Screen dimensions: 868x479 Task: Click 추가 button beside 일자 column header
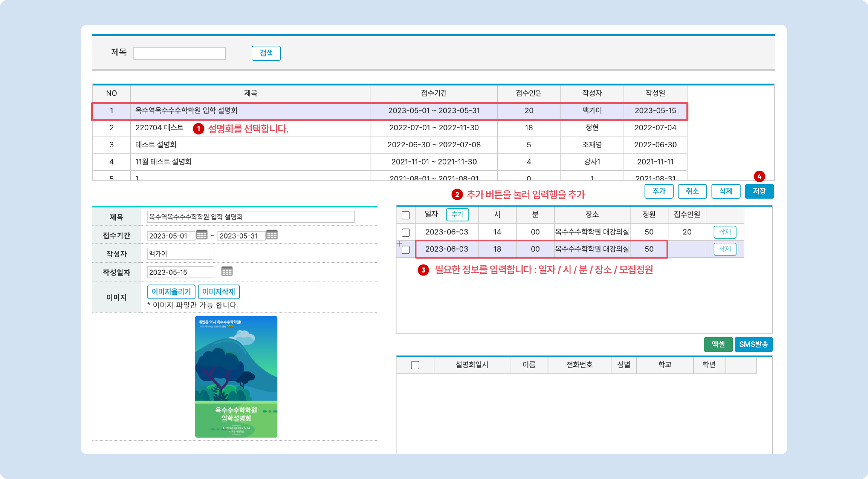(457, 214)
